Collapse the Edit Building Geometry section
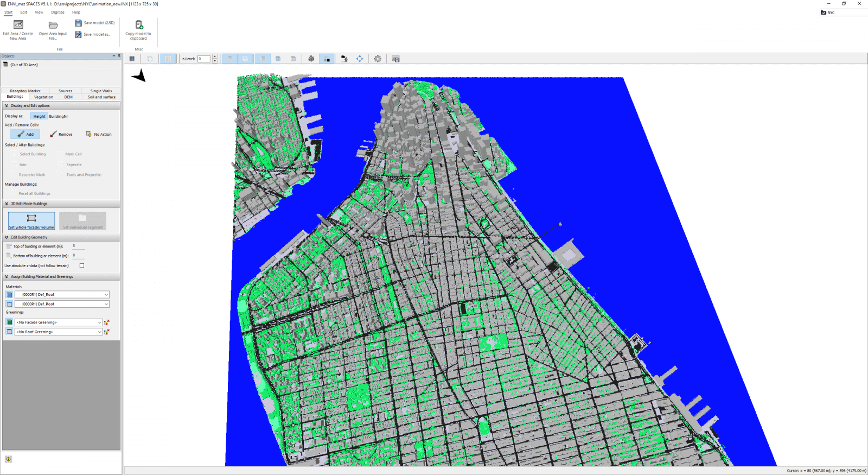The height and width of the screenshot is (475, 868). (x=7, y=237)
